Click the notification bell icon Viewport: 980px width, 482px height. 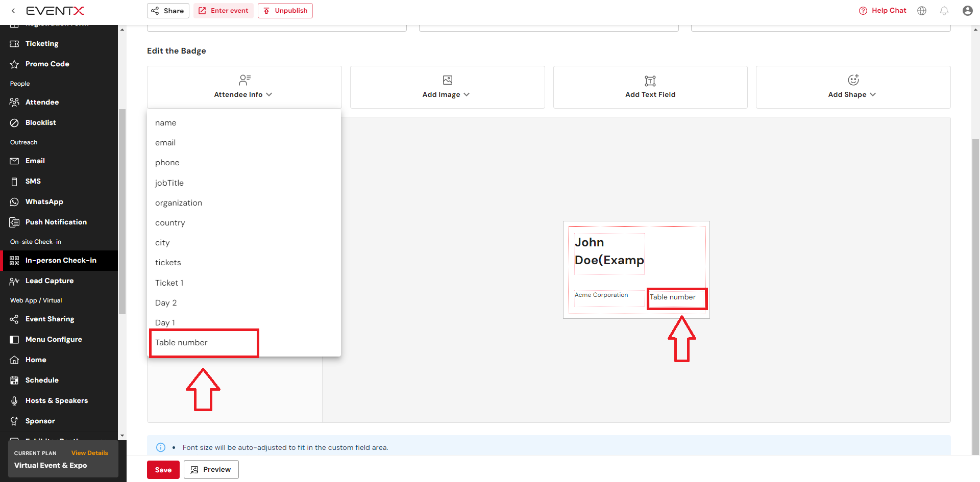[944, 11]
